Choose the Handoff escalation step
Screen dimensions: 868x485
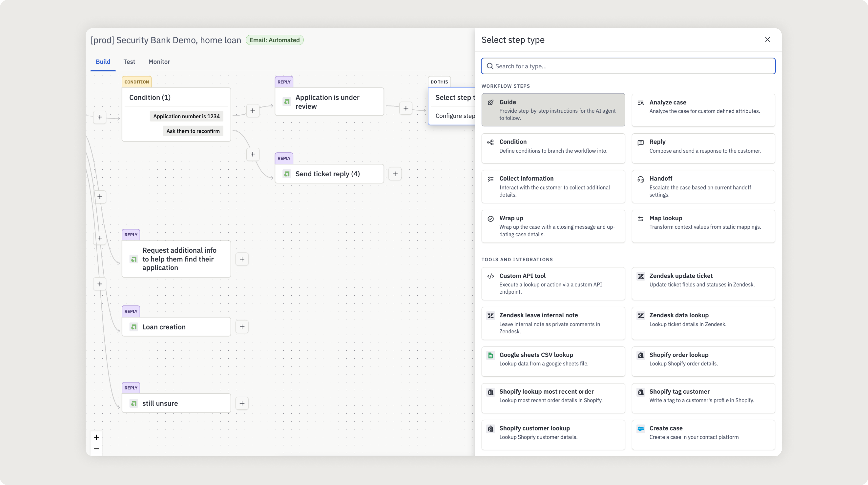[703, 186]
